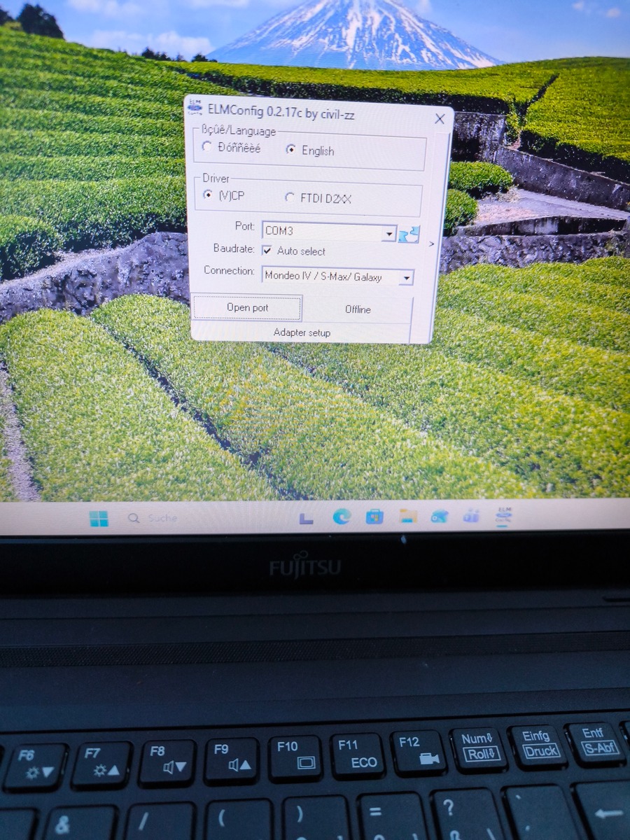Click the Suche search box in taskbar
This screenshot has width=630, height=840.
pyautogui.click(x=162, y=519)
